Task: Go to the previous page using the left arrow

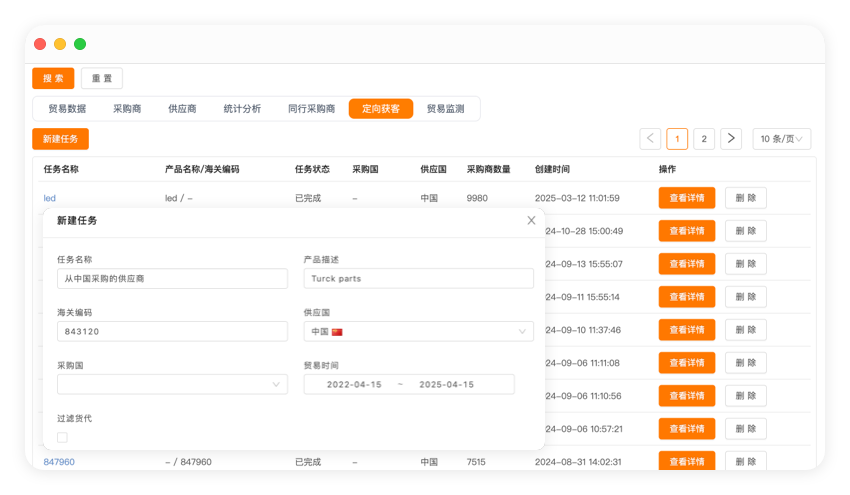Action: click(x=650, y=139)
